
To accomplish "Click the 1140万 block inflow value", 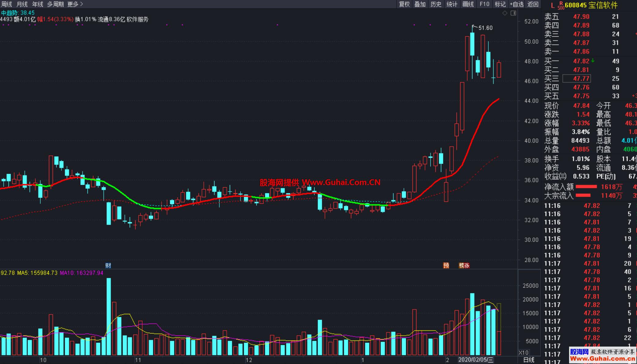I will 611,195.
